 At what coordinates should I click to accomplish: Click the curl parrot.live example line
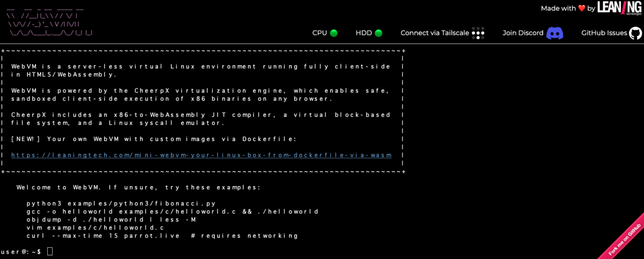pos(162,236)
